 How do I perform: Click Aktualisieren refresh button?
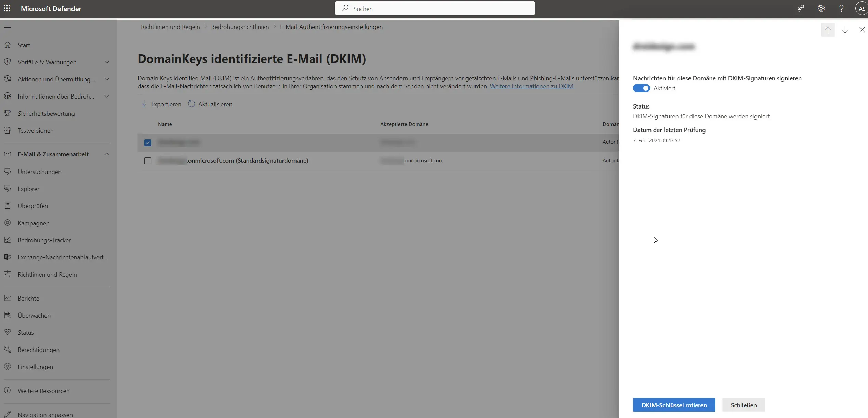(210, 104)
